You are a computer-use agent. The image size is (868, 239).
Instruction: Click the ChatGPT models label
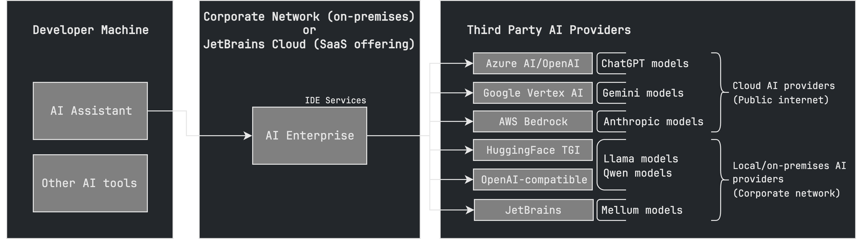pyautogui.click(x=645, y=64)
